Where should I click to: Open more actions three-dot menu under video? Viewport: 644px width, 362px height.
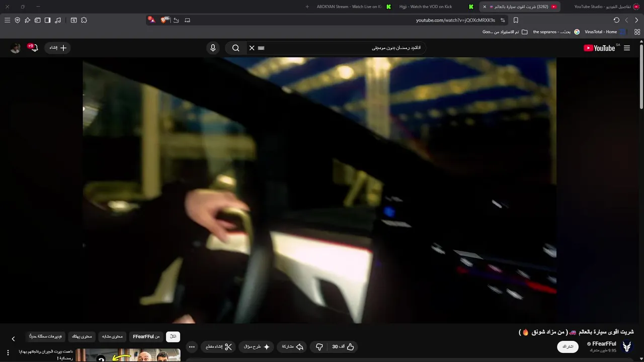click(x=192, y=347)
